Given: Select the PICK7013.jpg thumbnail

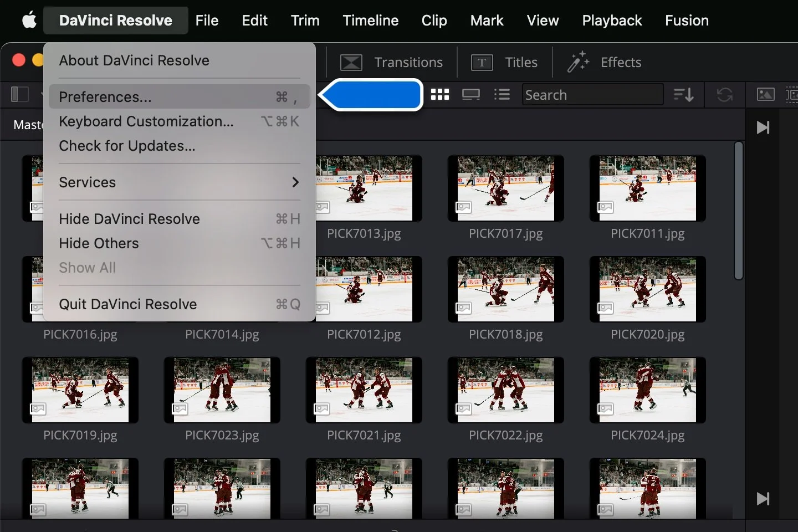Looking at the screenshot, I should click(x=364, y=188).
